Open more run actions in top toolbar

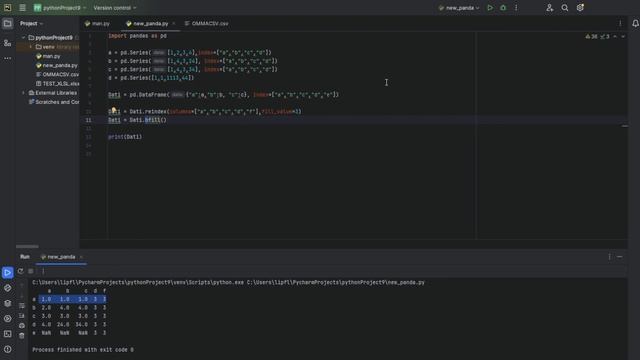point(516,8)
